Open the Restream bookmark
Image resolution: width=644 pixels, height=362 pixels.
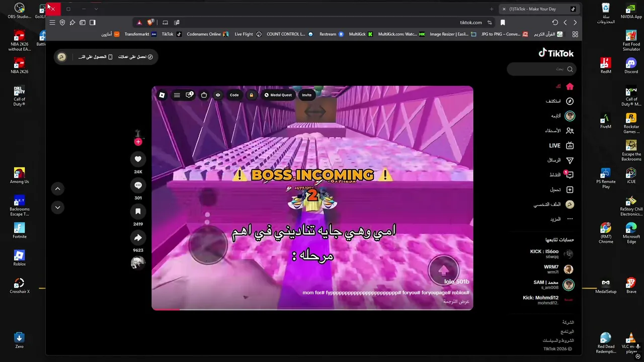[332, 34]
